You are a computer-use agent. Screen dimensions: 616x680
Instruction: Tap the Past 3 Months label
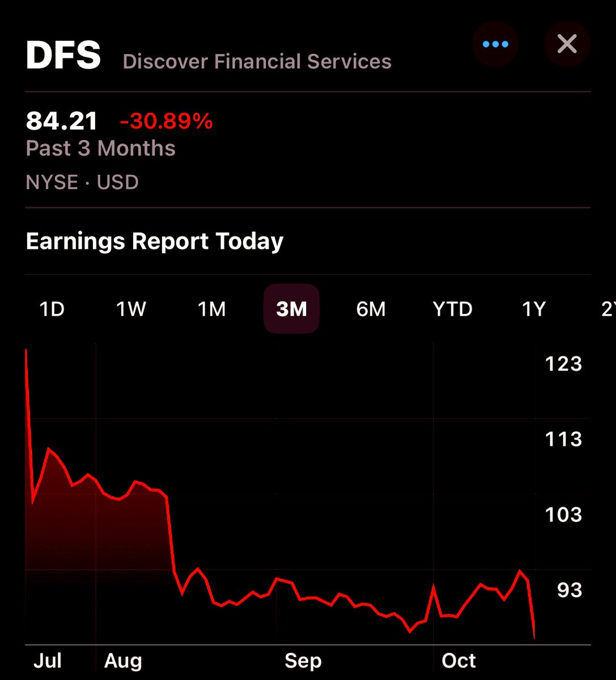(100, 148)
